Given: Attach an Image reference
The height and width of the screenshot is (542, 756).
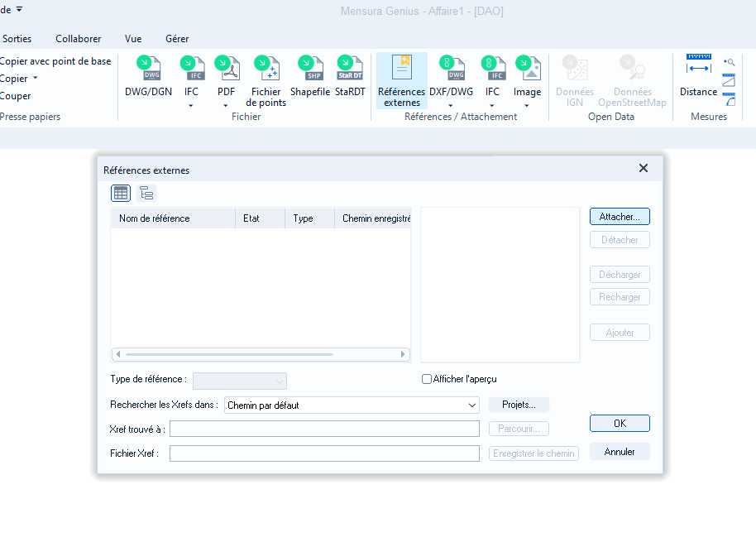Looking at the screenshot, I should point(527,68).
